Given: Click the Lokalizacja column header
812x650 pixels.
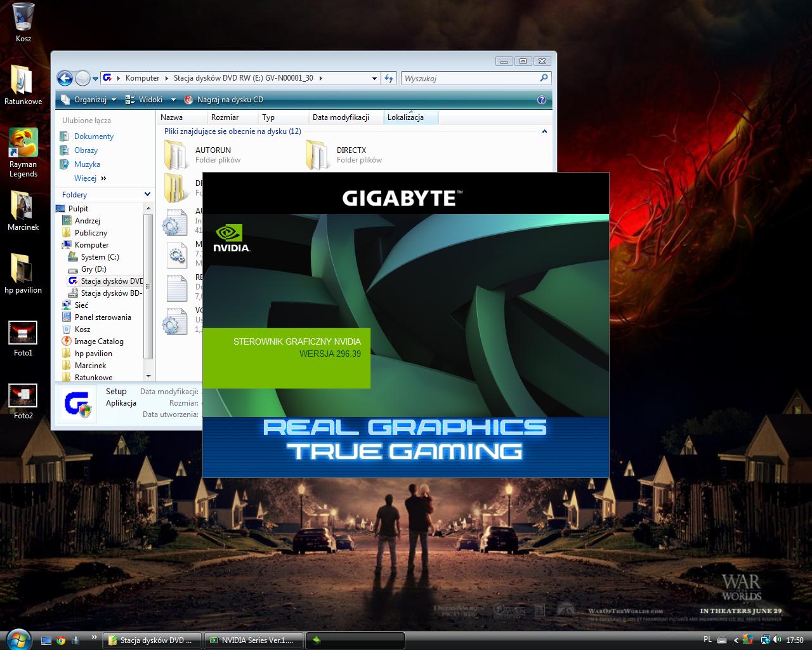Looking at the screenshot, I should [x=411, y=117].
